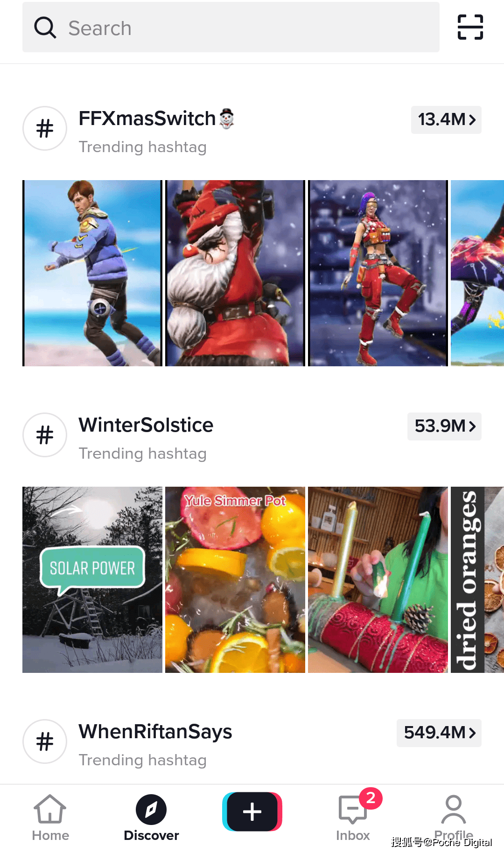The height and width of the screenshot is (853, 504).
Task: Open the SOLAR POWER snowy video
Action: click(92, 580)
